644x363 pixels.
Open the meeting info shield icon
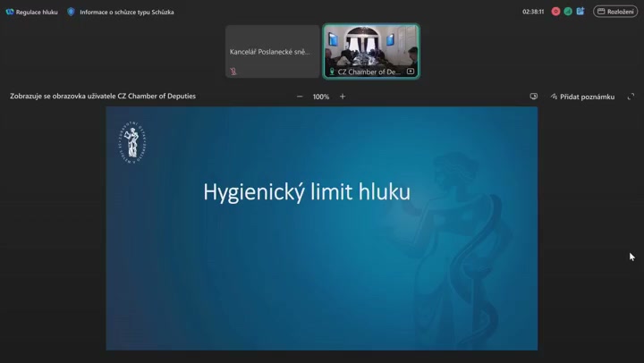pyautogui.click(x=71, y=12)
